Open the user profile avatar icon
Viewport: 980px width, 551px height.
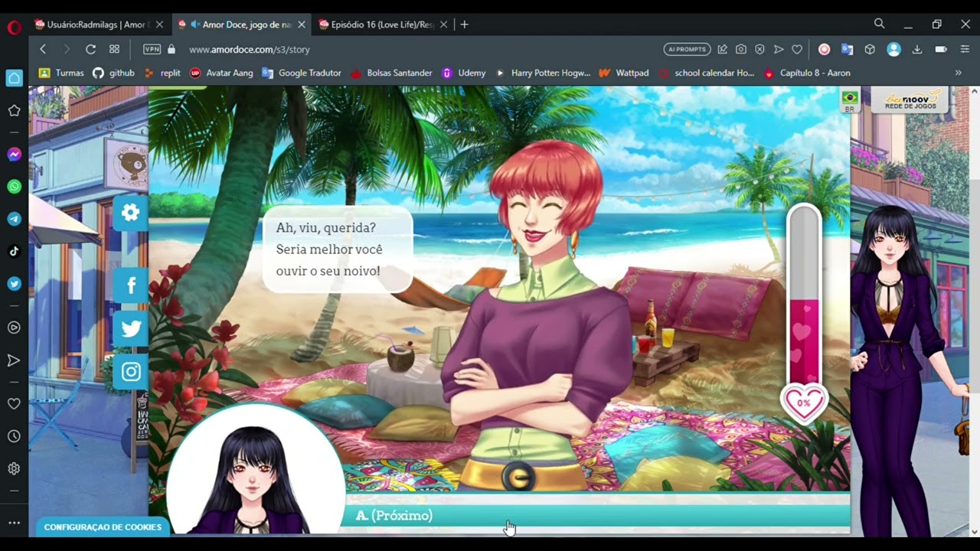pos(893,49)
